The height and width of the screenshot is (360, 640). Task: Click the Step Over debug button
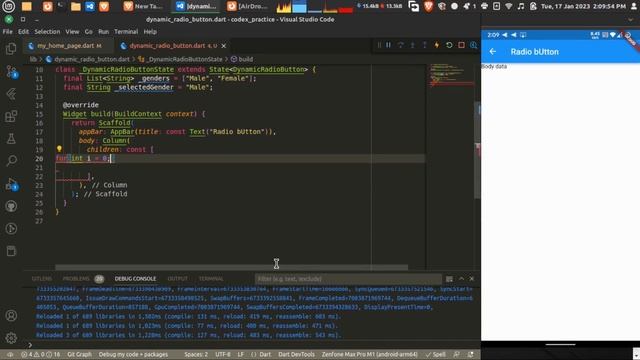tap(400, 45)
